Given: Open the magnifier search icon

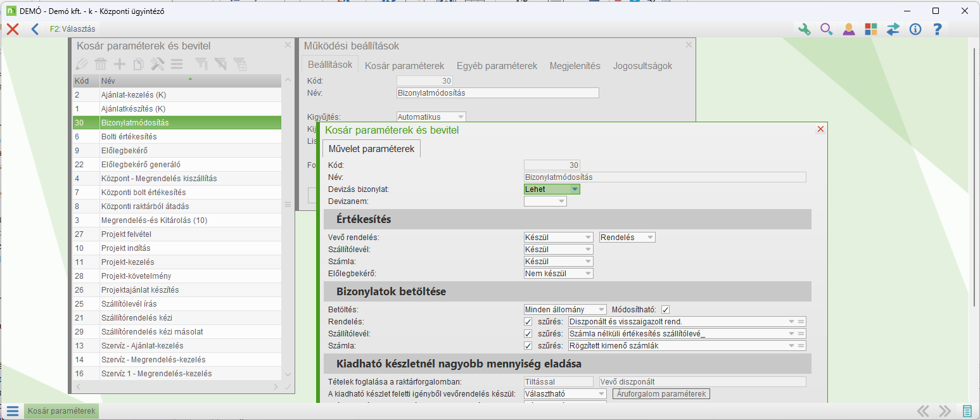Looking at the screenshot, I should click(826, 29).
